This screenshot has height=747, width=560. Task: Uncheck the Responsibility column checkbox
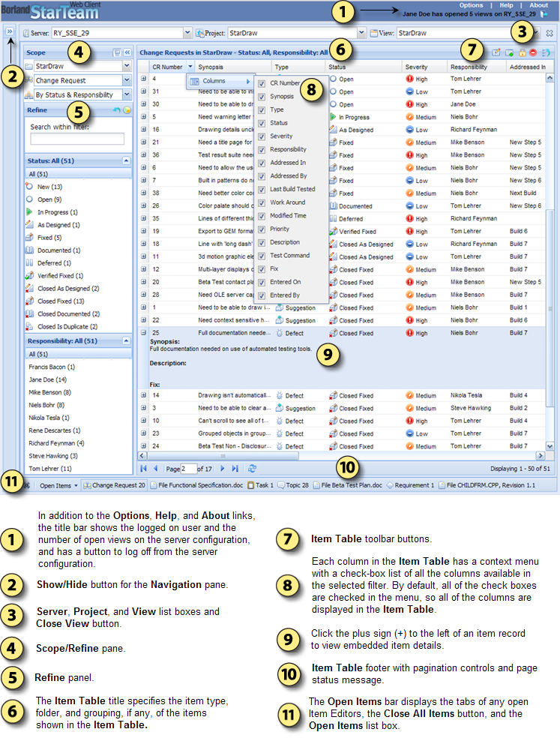tap(262, 150)
